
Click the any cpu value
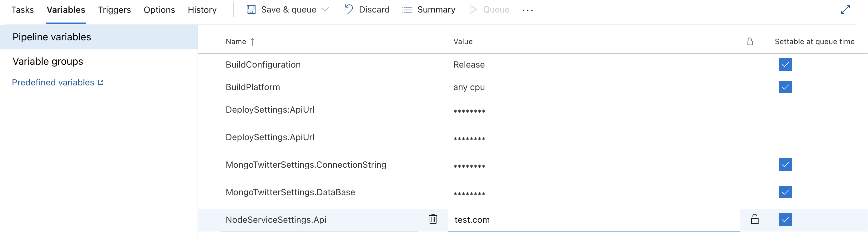pos(469,87)
